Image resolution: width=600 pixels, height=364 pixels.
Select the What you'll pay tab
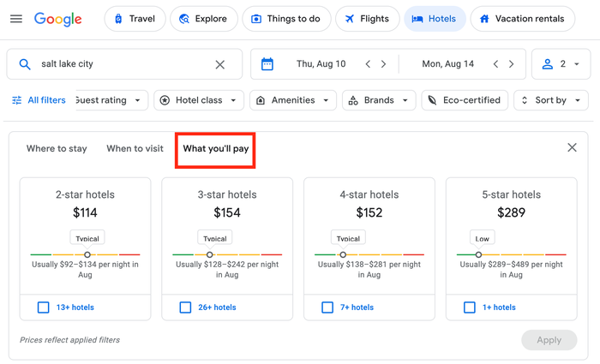(x=215, y=149)
